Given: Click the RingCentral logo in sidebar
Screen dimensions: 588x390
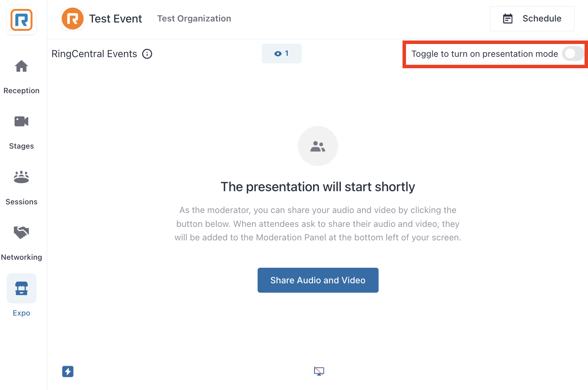Looking at the screenshot, I should click(21, 20).
